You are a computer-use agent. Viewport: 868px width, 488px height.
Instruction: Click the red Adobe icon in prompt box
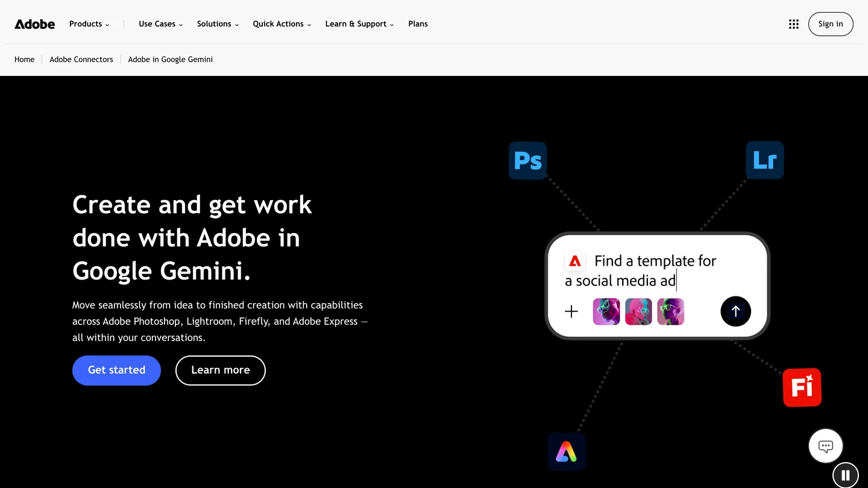(575, 261)
